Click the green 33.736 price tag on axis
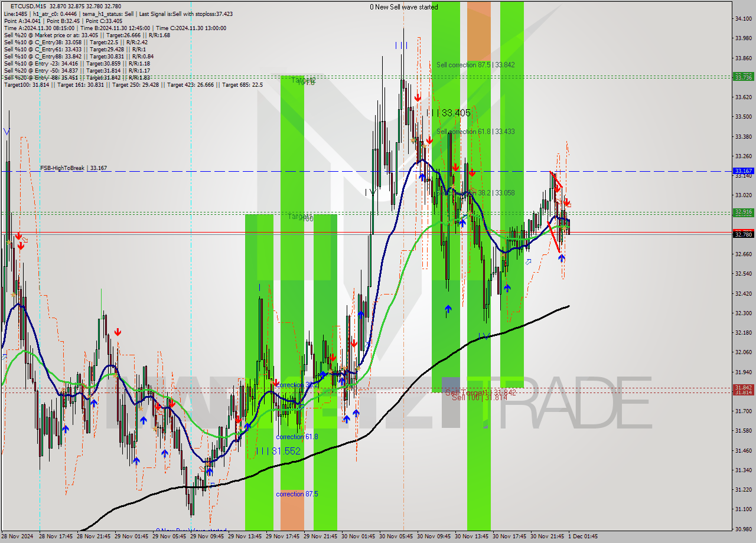Image resolution: width=756 pixels, height=543 pixels. point(743,77)
